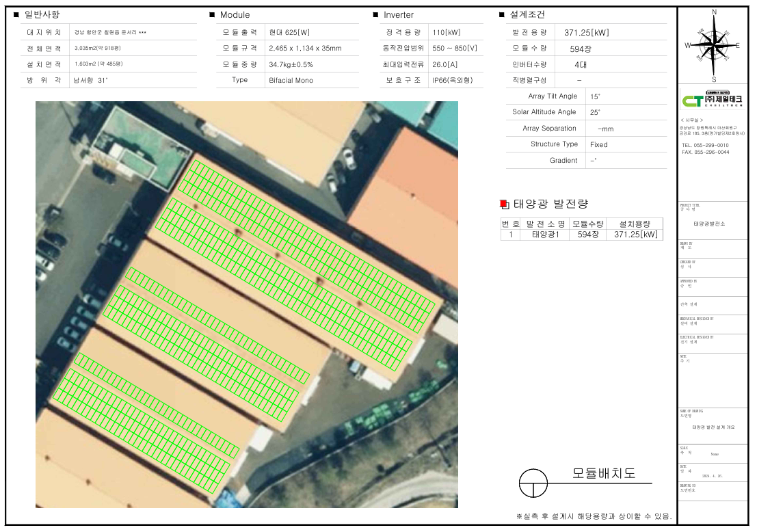Image resolution: width=757 pixels, height=532 pixels.
Task: Click the circular drawing title symbol
Action: (533, 483)
